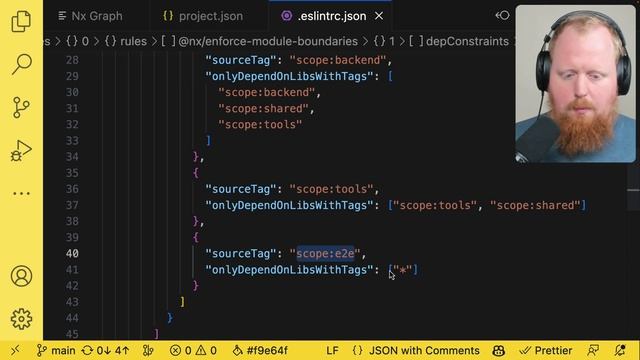The image size is (640, 360).
Task: Synchronize changes 0 down 4 up
Action: [x=106, y=351]
